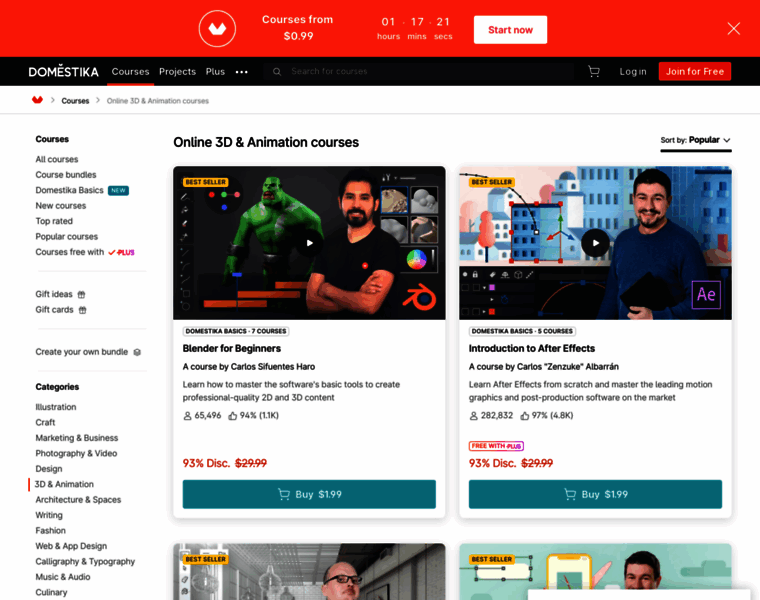Open All courses in sidebar
Viewport: 760px width, 600px height.
click(57, 159)
